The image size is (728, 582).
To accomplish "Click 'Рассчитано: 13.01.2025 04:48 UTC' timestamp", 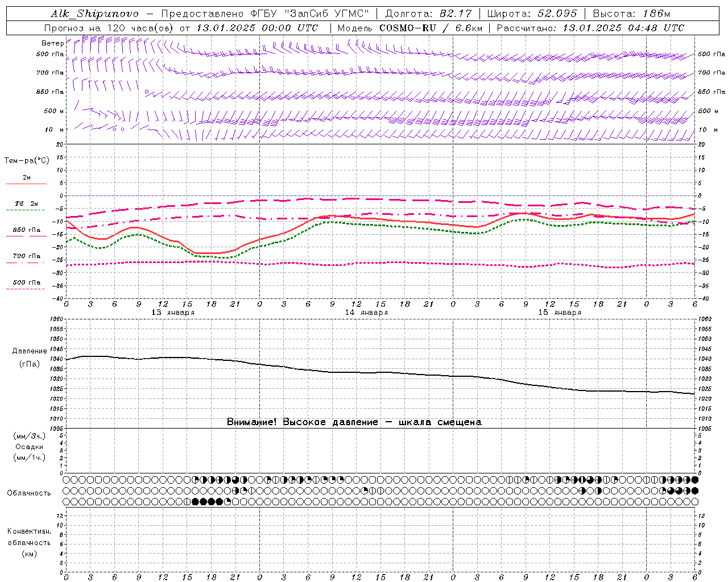I will point(590,28).
